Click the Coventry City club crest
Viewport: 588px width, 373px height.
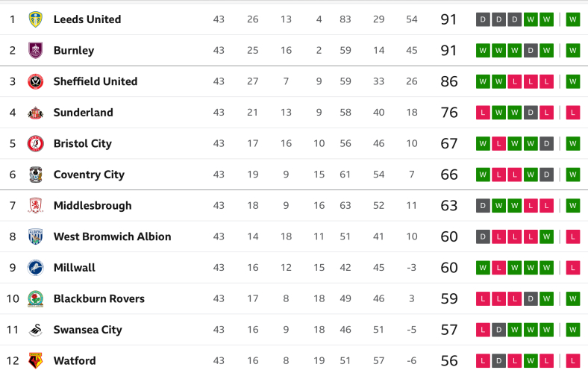pos(36,175)
